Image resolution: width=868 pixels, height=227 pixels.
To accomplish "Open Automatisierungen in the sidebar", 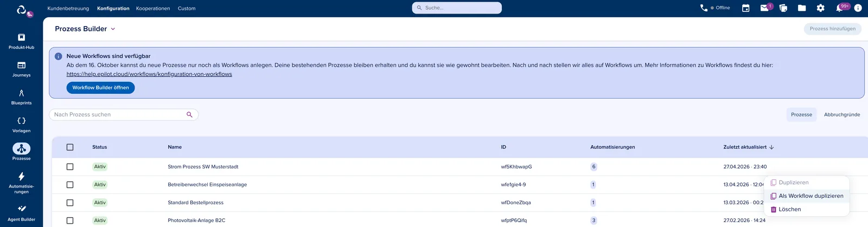I will pos(21,183).
